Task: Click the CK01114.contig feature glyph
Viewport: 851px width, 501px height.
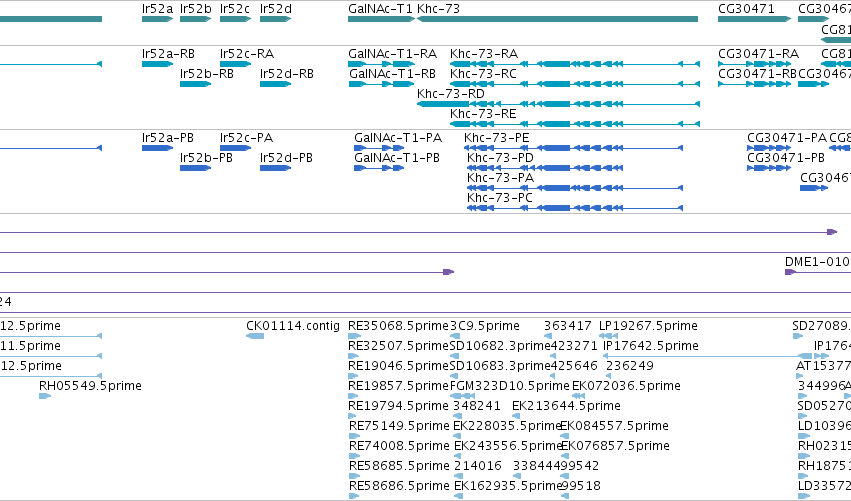Action: pos(255,337)
